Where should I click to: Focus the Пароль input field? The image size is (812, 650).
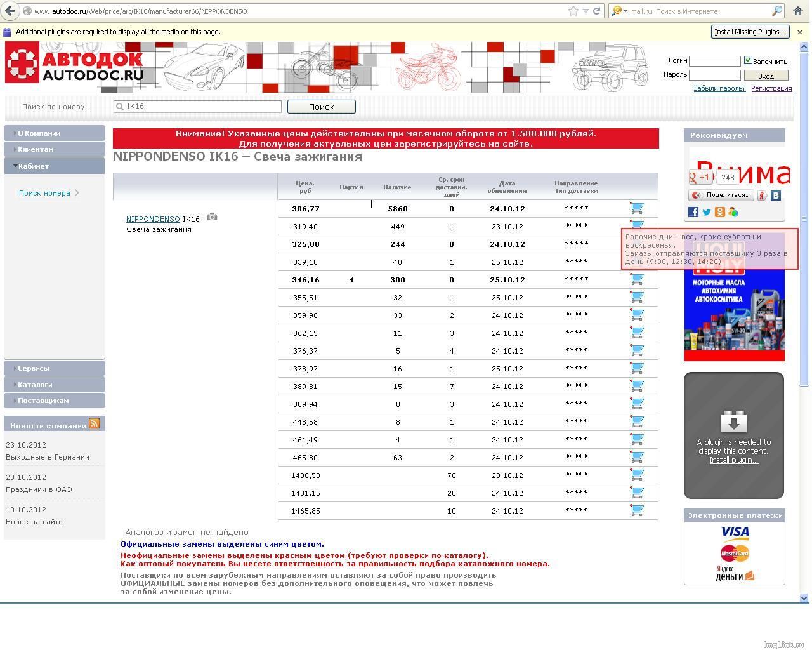[715, 75]
